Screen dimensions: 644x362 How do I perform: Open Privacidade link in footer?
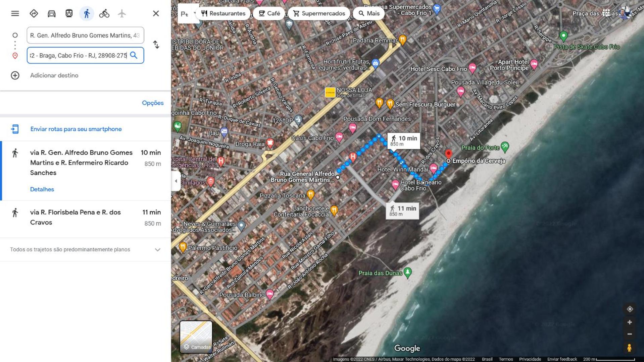pos(530,359)
